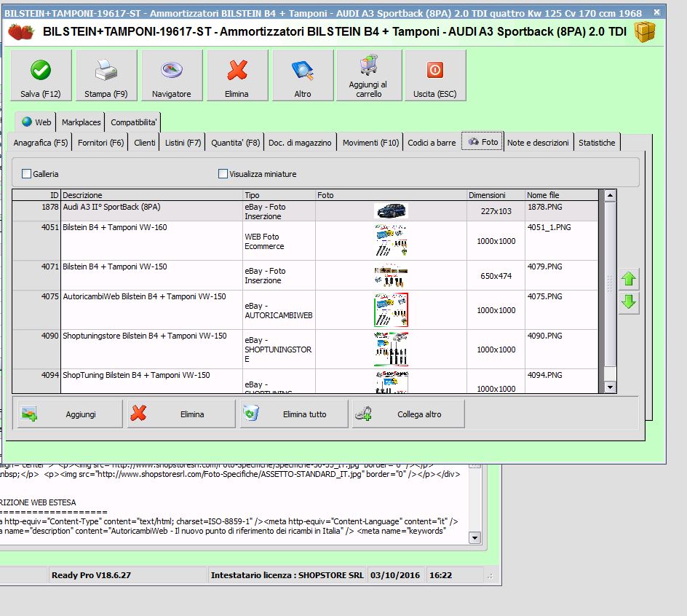This screenshot has height=616, width=687.
Task: Sort by the Descrizione column header
Action: (151, 195)
